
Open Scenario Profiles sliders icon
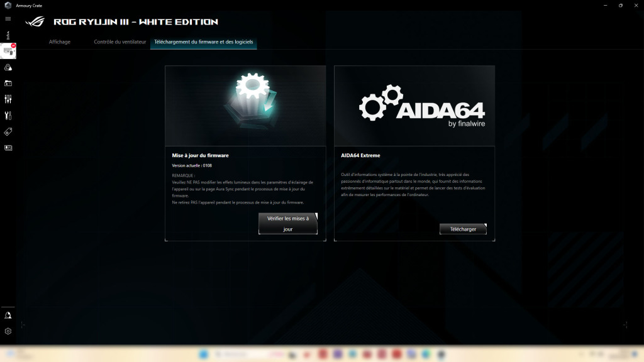pos(8,99)
